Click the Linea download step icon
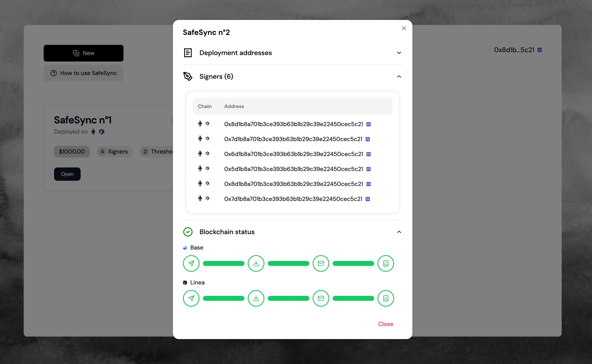The width and height of the screenshot is (592, 364). pyautogui.click(x=256, y=298)
